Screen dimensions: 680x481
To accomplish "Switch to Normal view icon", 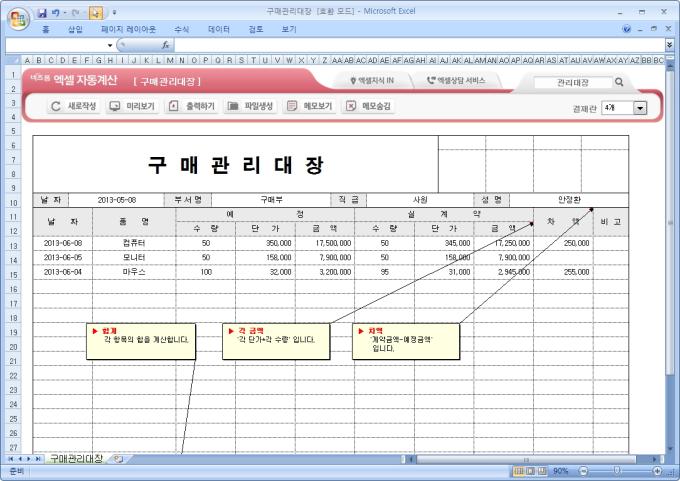I will tap(519, 471).
